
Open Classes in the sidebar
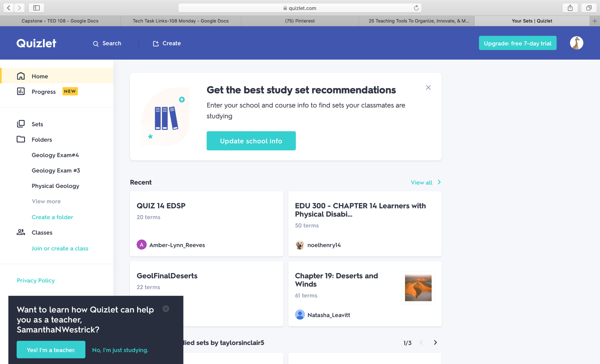pyautogui.click(x=42, y=232)
